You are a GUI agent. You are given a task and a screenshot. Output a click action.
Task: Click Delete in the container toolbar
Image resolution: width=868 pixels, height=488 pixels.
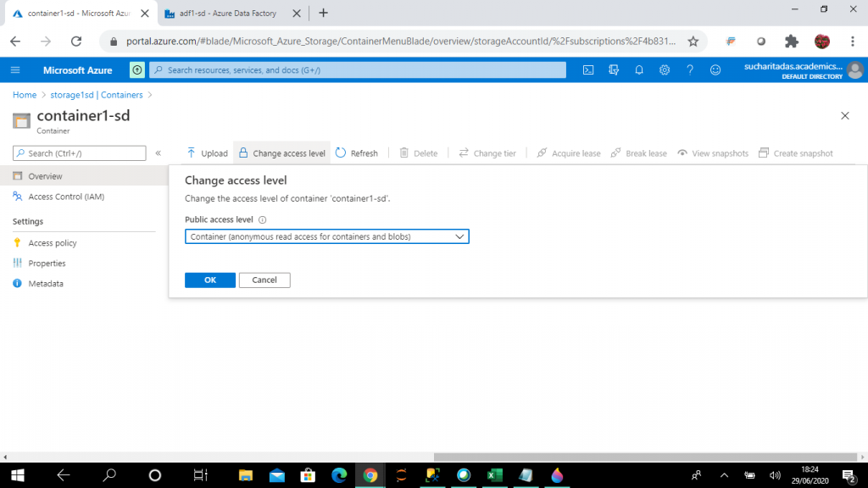pyautogui.click(x=419, y=153)
